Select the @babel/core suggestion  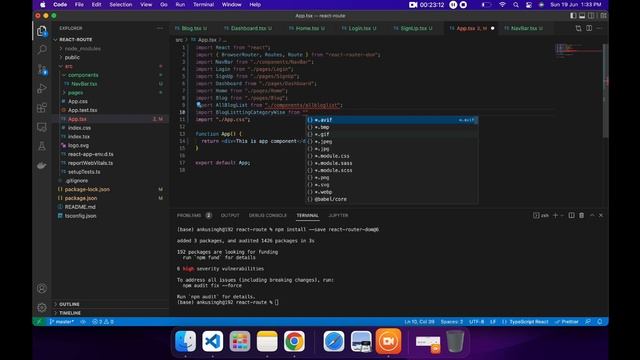click(391, 199)
